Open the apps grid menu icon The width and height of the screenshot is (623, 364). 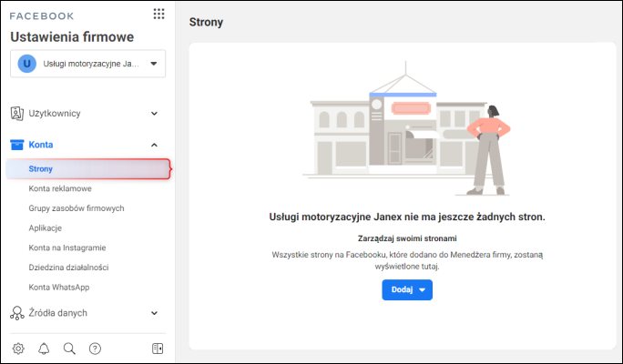[x=158, y=14]
